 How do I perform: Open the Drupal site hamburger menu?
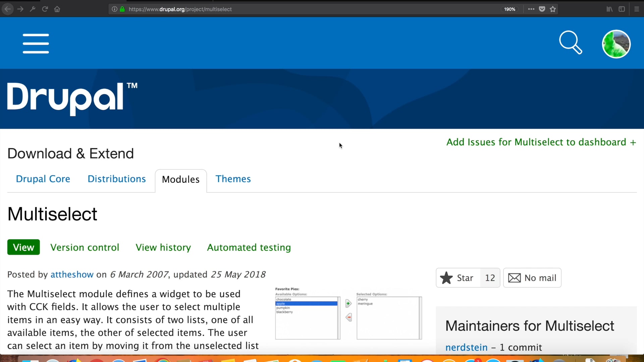pos(36,43)
